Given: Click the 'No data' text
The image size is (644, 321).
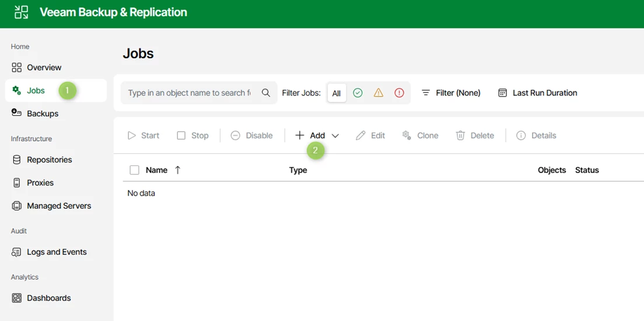Looking at the screenshot, I should coord(141,193).
